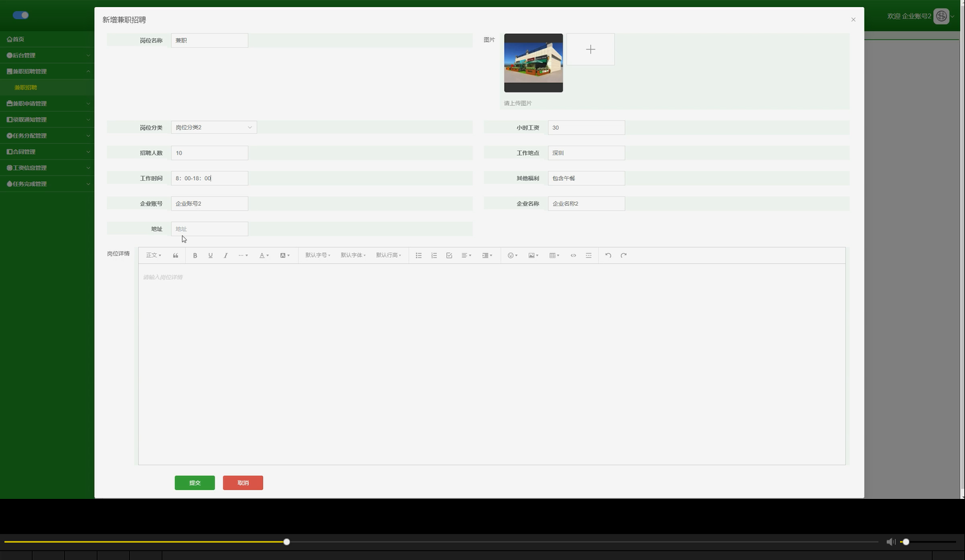Go to 首页 in the sidebar
Viewport: 965px width, 560px height.
pos(47,39)
